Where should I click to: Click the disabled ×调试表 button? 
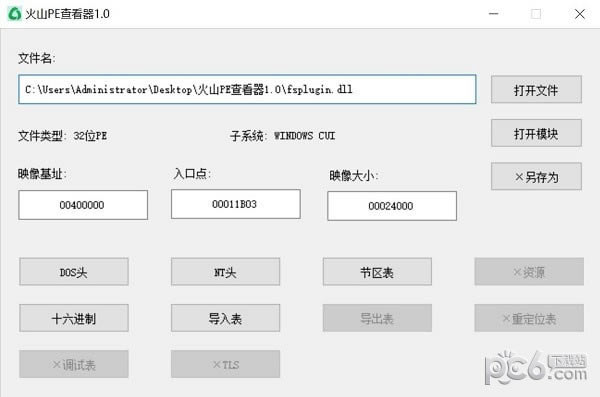[74, 364]
